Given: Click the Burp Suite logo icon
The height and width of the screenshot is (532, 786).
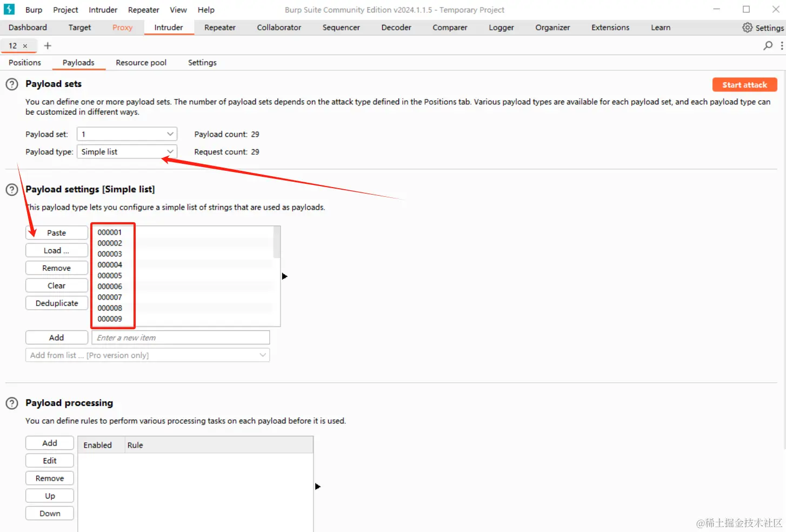Looking at the screenshot, I should tap(9, 9).
